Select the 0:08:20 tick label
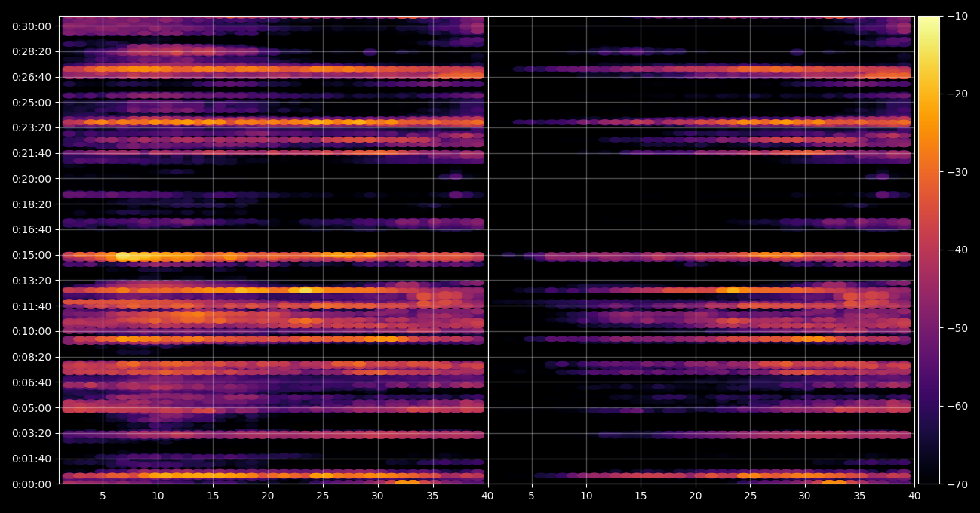Screen dimensions: 980x513 (x=32, y=357)
